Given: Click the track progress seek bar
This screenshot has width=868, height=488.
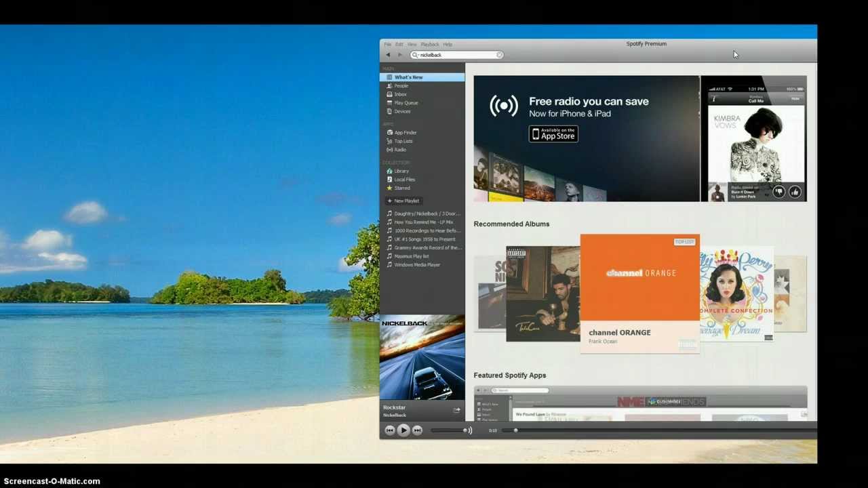Looking at the screenshot, I should 659,430.
